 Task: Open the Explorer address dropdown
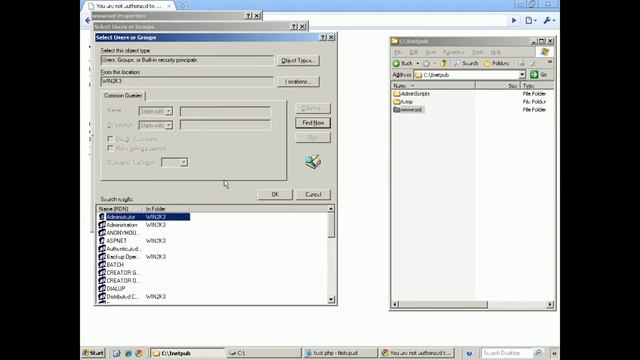(x=522, y=75)
